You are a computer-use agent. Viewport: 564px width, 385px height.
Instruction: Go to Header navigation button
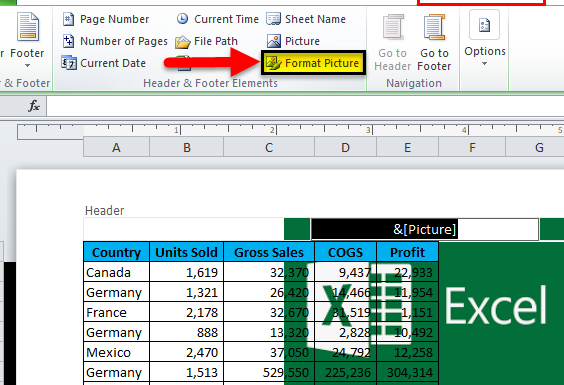pos(392,42)
